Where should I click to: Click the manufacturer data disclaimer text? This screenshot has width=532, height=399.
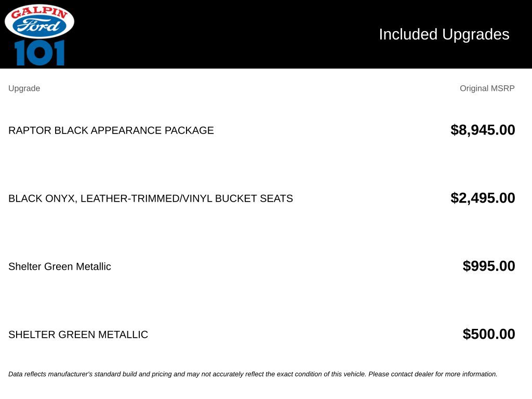click(x=252, y=374)
